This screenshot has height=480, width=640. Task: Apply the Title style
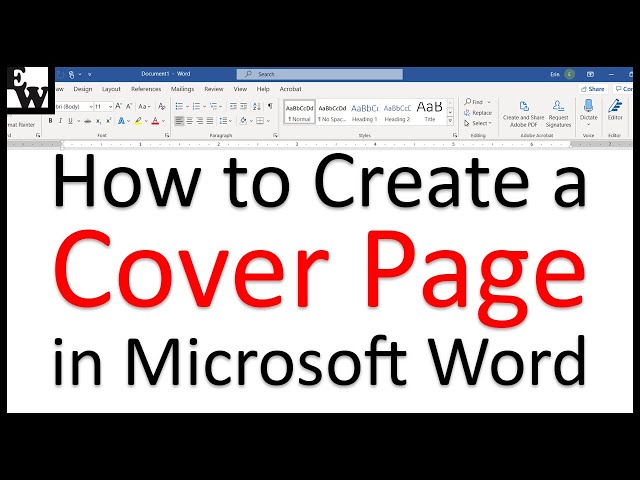(429, 112)
